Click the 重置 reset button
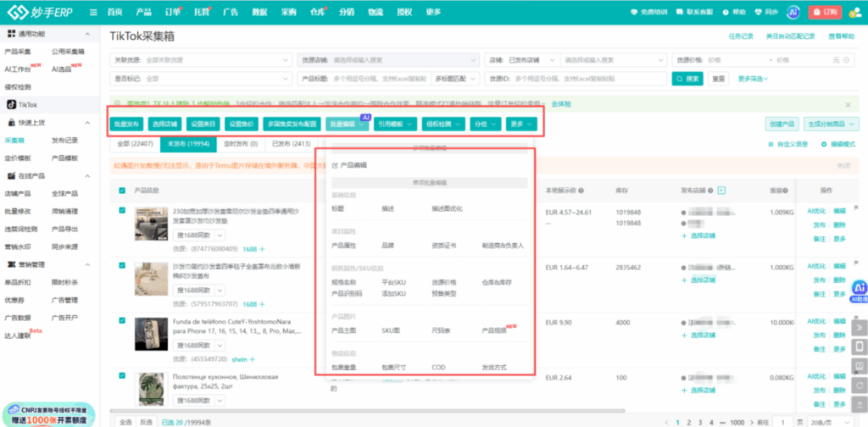The height and width of the screenshot is (427, 868). (719, 79)
